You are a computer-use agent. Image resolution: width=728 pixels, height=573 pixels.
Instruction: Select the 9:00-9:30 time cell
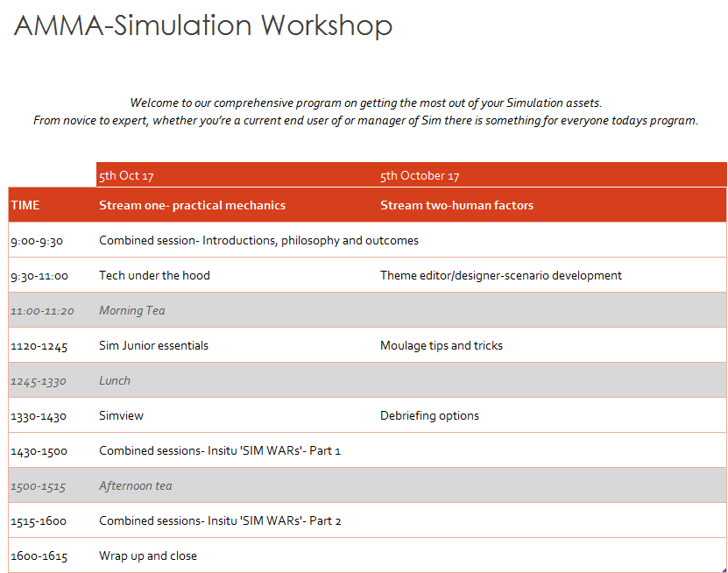(x=37, y=240)
